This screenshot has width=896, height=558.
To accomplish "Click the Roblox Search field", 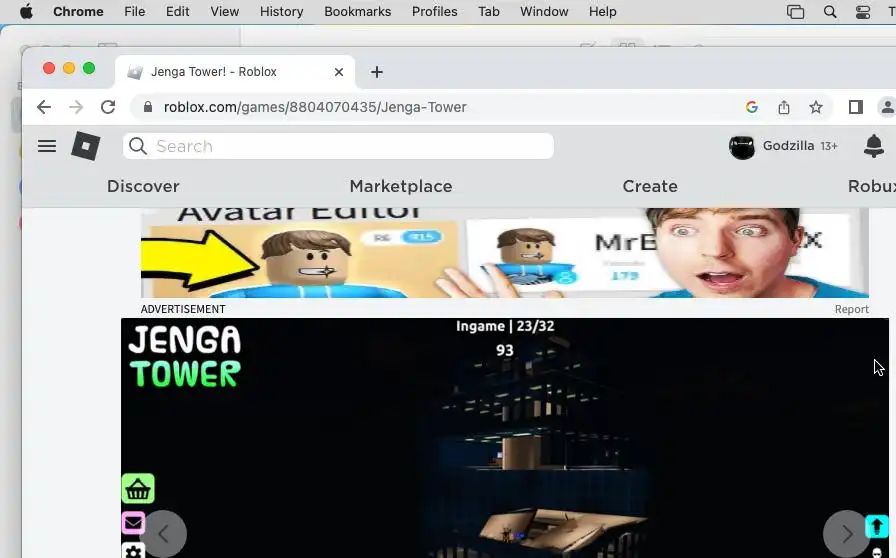I will pos(338,146).
